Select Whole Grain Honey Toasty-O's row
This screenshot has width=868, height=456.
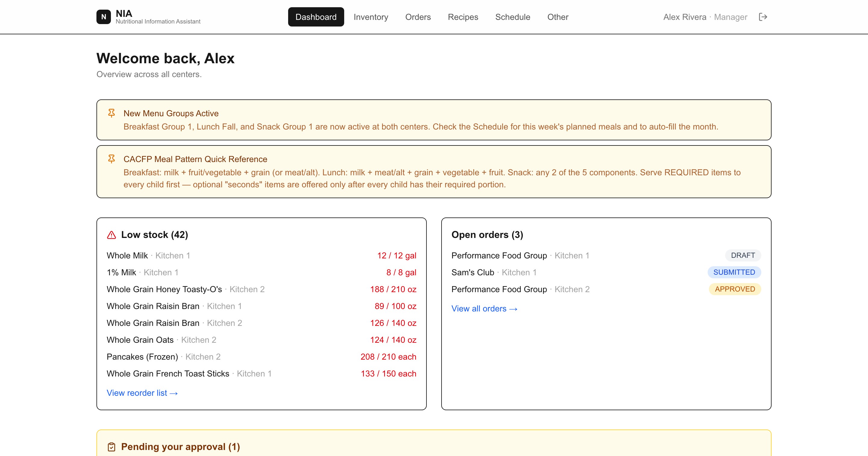pos(262,289)
